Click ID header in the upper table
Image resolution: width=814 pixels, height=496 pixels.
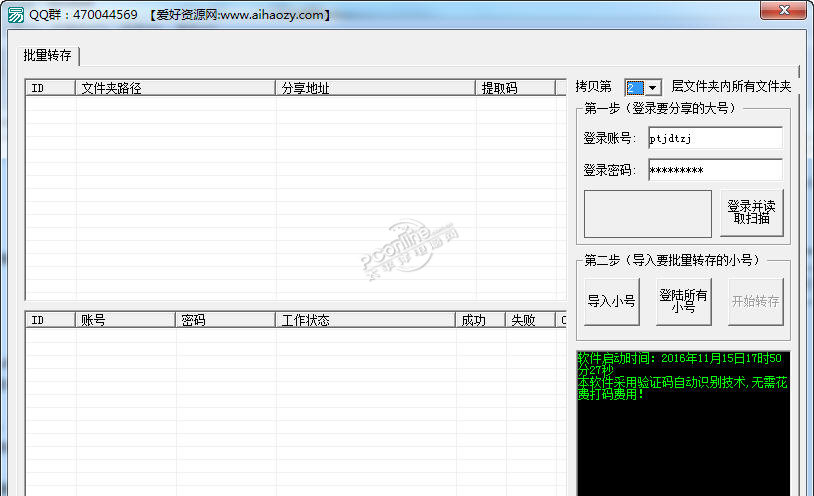point(50,88)
